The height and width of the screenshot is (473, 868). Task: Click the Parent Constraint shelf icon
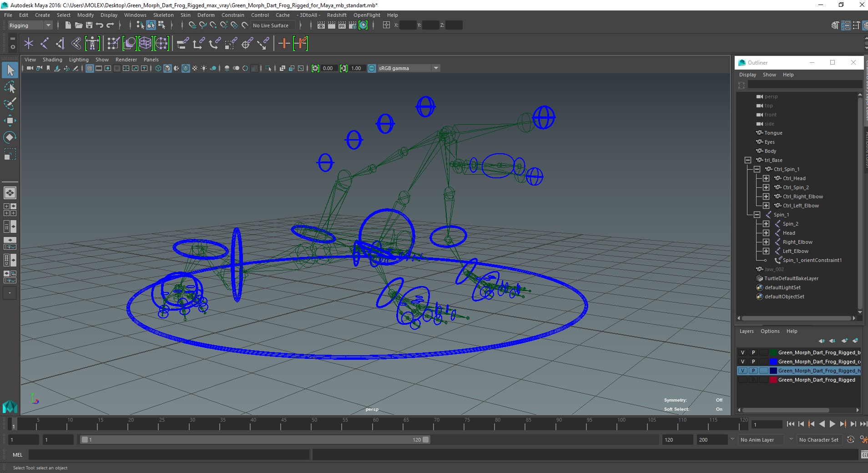point(183,44)
